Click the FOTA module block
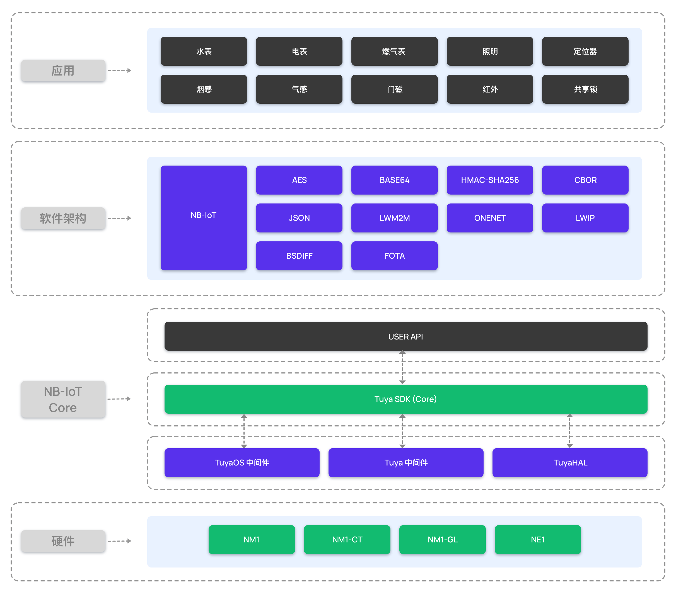676x616 pixels. click(x=394, y=256)
